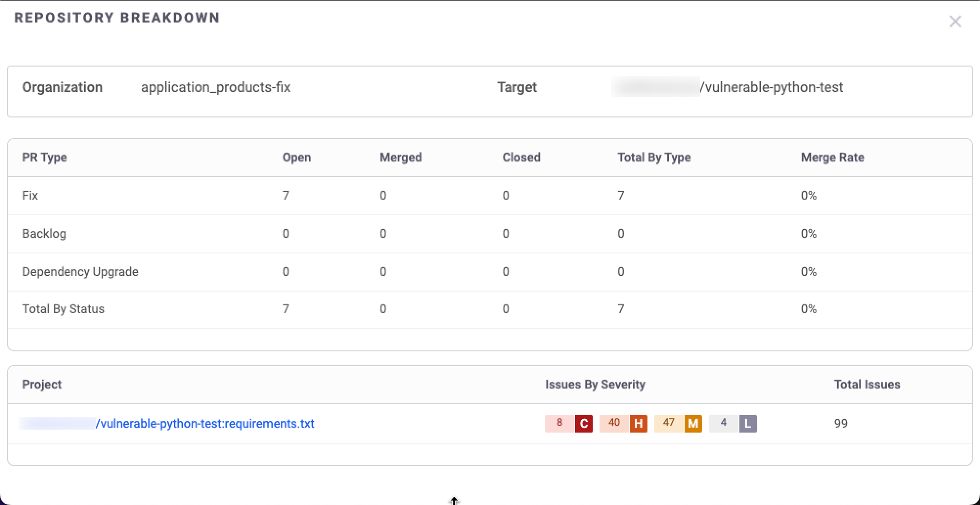
Task: Select the Backlog row
Action: 45,233
